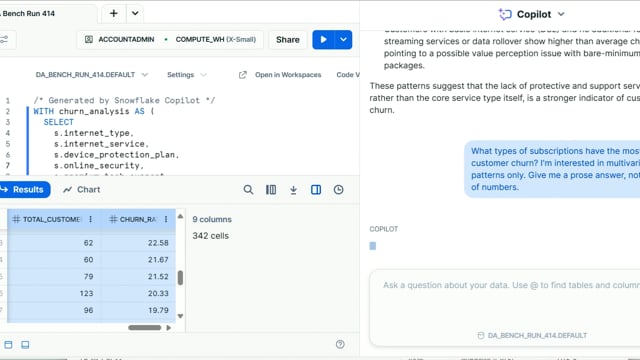The image size is (640, 360).
Task: Add a new worksheet tab with plus button
Action: pyautogui.click(x=113, y=13)
